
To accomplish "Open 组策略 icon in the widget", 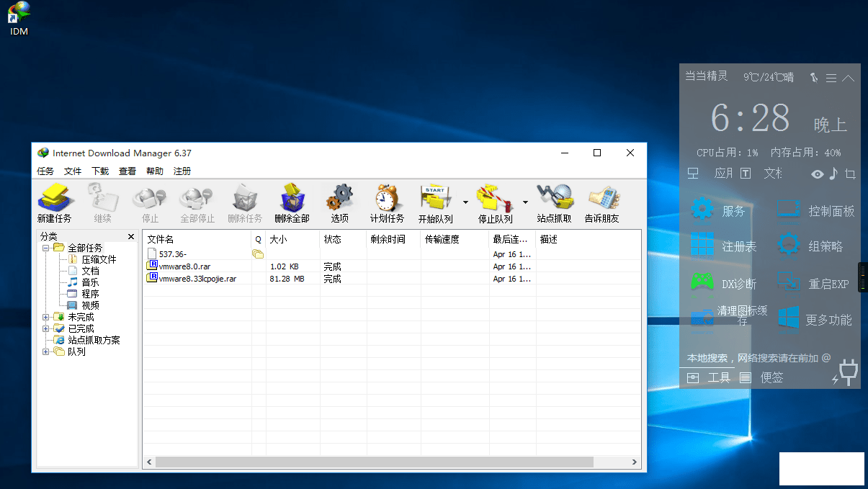I will pos(789,246).
